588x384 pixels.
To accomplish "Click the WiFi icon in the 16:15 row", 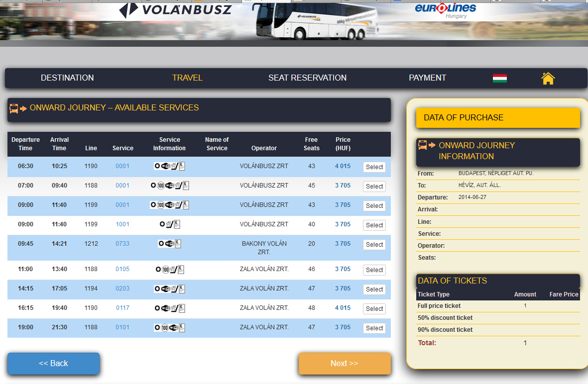I will [x=166, y=308].
